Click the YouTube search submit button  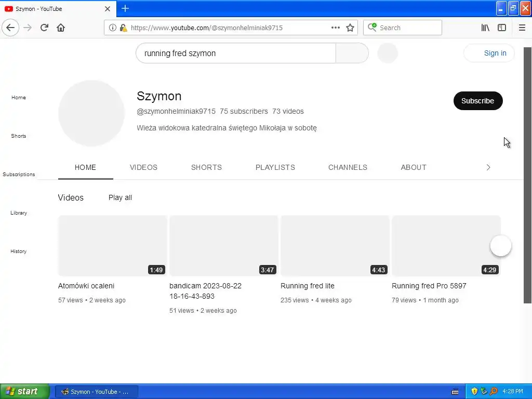(x=352, y=53)
